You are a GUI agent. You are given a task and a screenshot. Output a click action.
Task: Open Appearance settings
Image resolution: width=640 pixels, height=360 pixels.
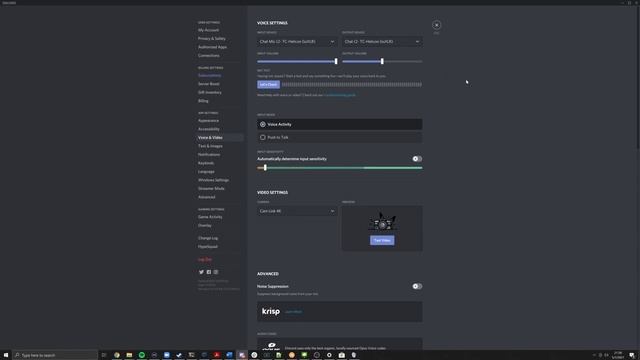[x=208, y=120]
